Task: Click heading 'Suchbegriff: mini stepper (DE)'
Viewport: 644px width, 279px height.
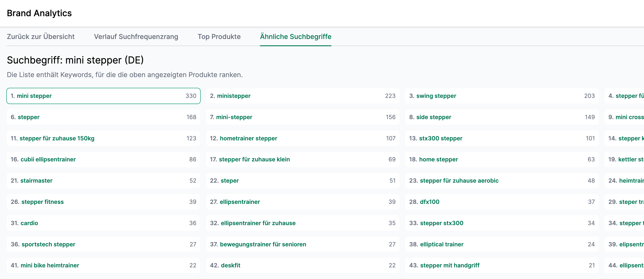Action: pyautogui.click(x=75, y=60)
